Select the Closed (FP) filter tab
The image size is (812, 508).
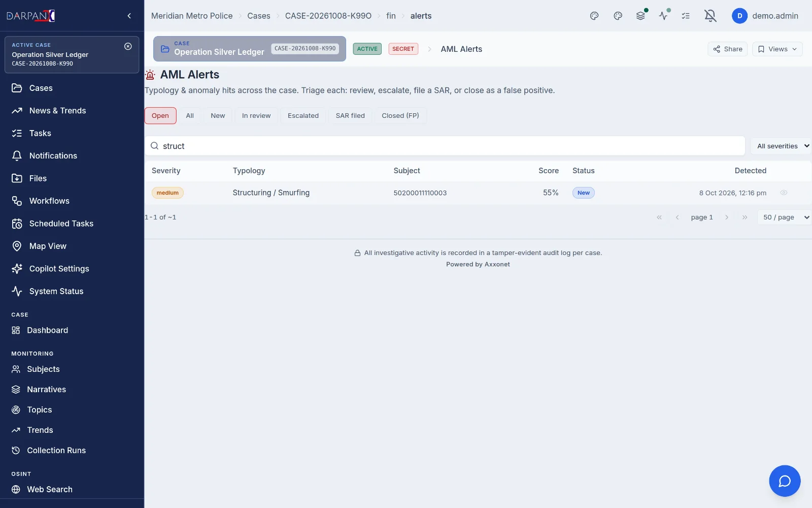[x=400, y=116]
